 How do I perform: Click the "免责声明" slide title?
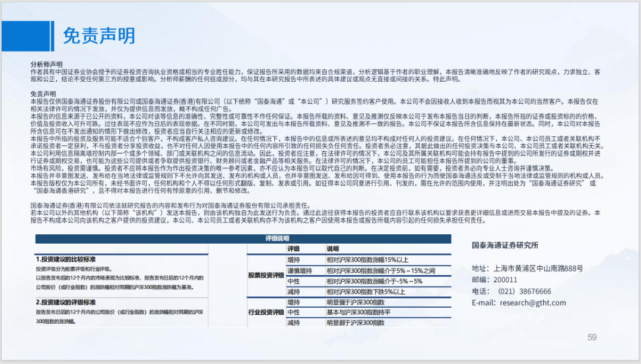[x=98, y=36]
